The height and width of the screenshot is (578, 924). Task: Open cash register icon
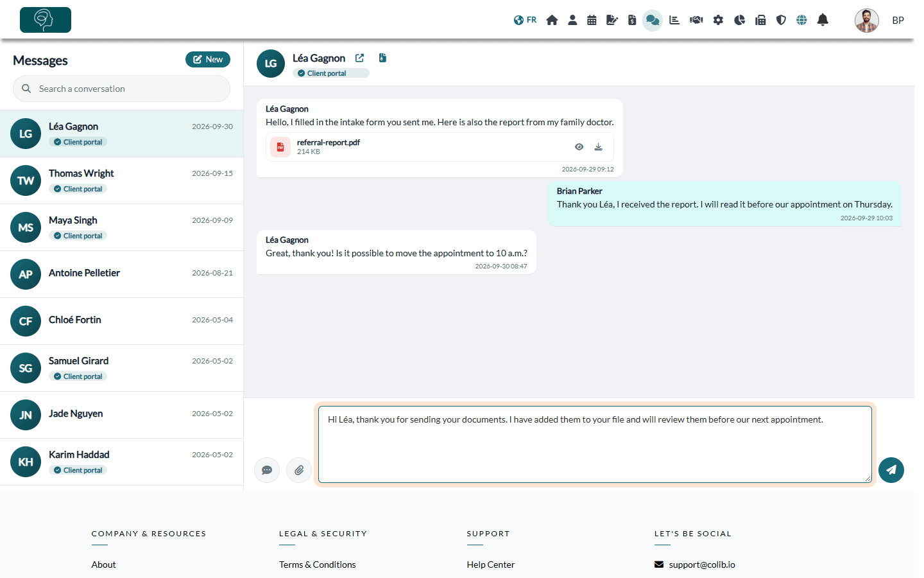(760, 20)
